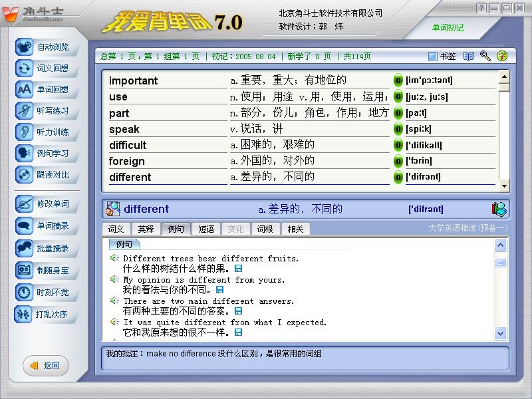Switch to the 例句 tab
The height and width of the screenshot is (399, 532).
click(176, 229)
